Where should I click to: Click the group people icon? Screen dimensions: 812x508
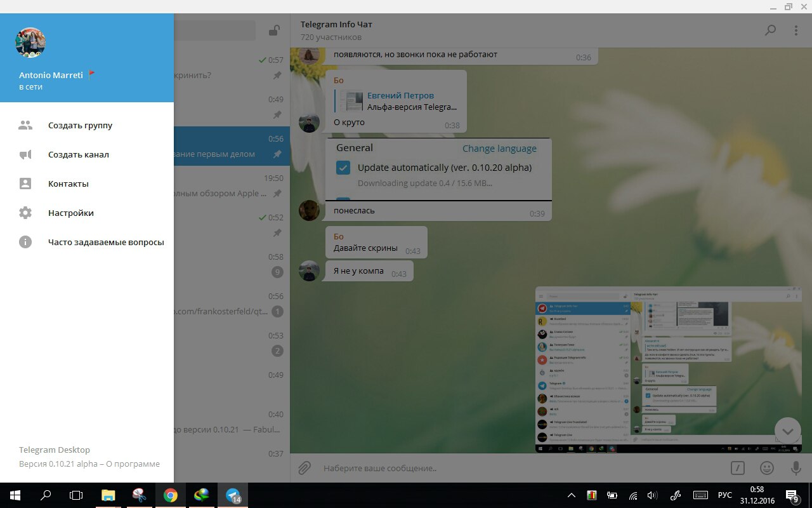click(x=25, y=125)
